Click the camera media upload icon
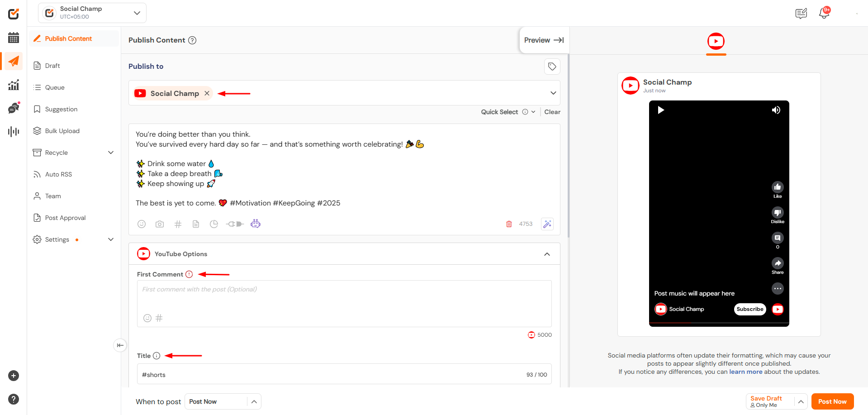This screenshot has width=868, height=415. click(x=160, y=224)
